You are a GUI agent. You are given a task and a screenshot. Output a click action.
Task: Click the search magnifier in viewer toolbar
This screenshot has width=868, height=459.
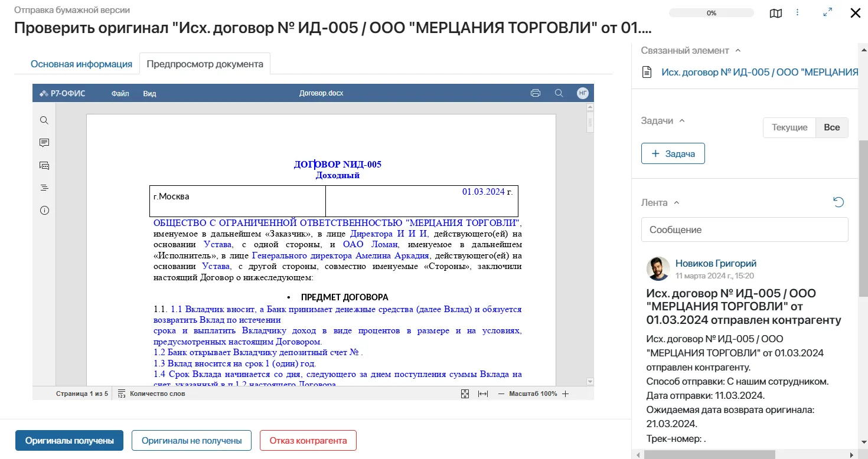(x=559, y=93)
